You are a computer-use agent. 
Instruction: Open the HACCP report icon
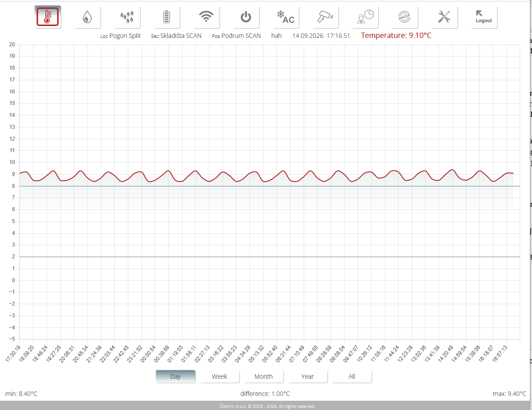(405, 17)
